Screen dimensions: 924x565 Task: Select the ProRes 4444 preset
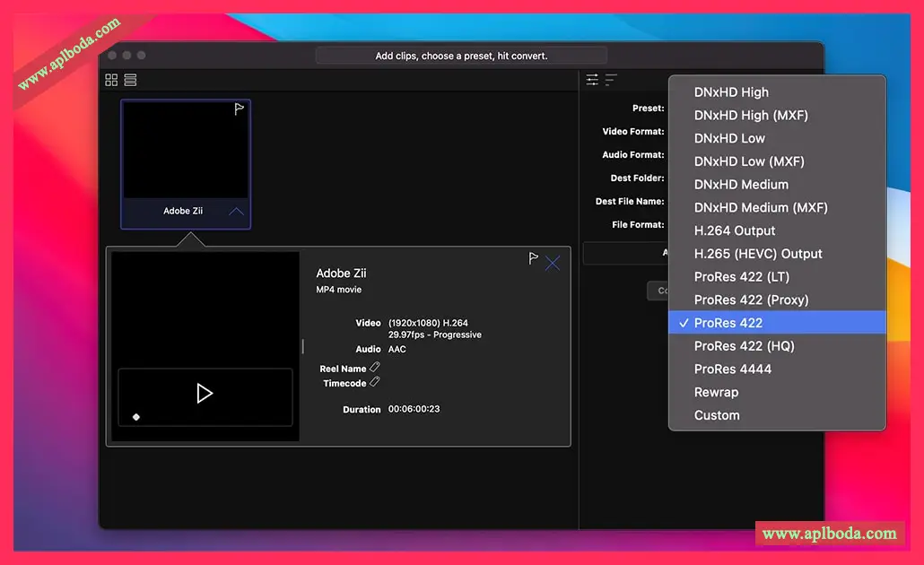point(732,369)
